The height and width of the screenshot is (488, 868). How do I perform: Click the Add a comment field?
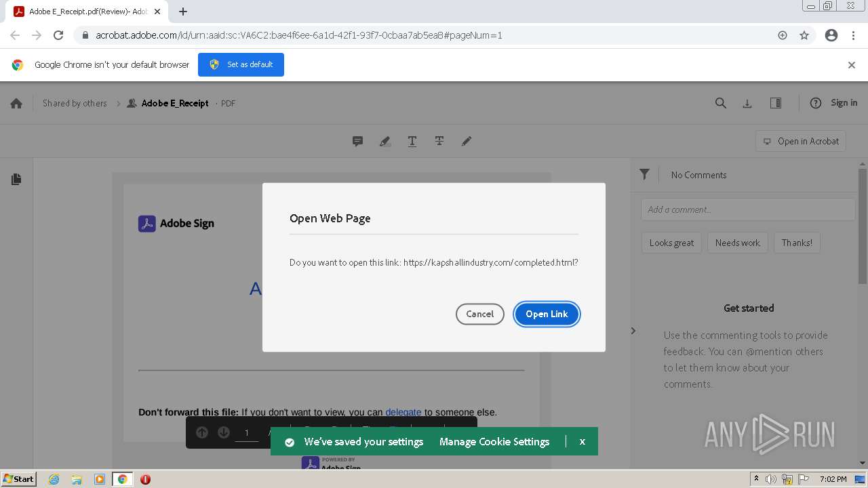point(748,209)
